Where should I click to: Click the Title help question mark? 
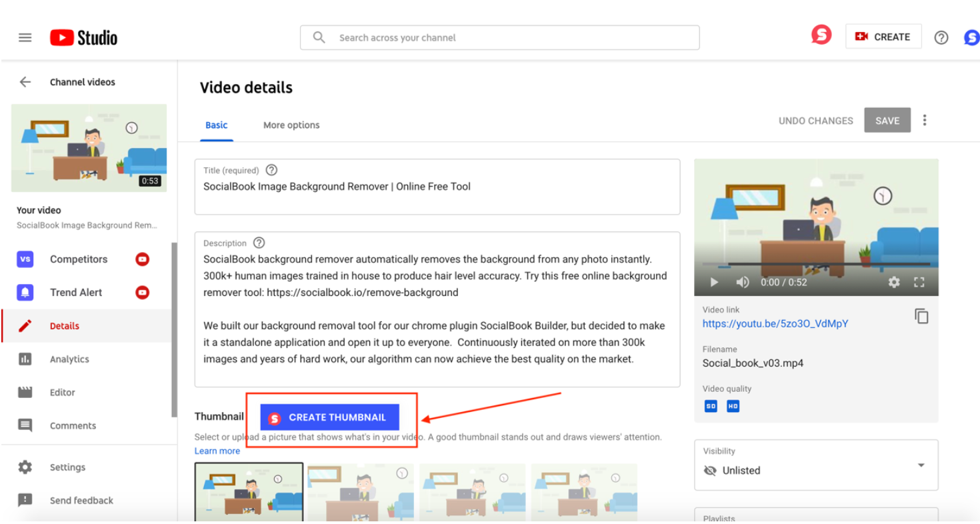271,170
